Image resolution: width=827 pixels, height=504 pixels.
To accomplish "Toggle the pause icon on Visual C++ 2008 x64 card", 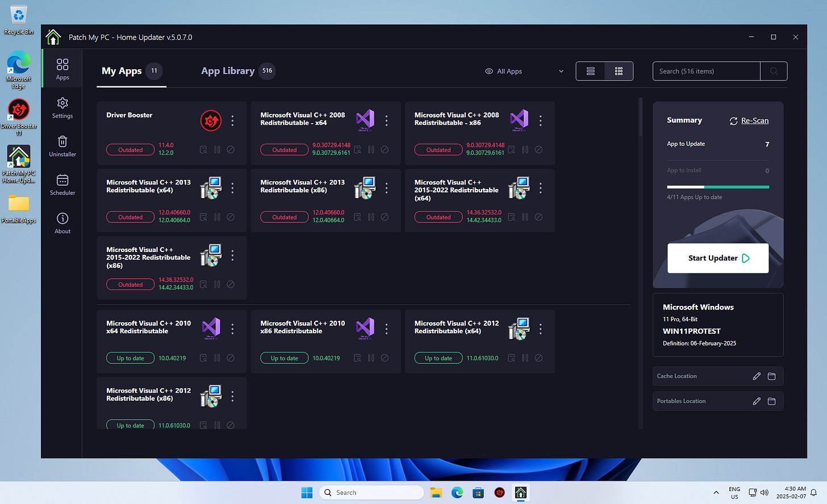I will coord(371,150).
